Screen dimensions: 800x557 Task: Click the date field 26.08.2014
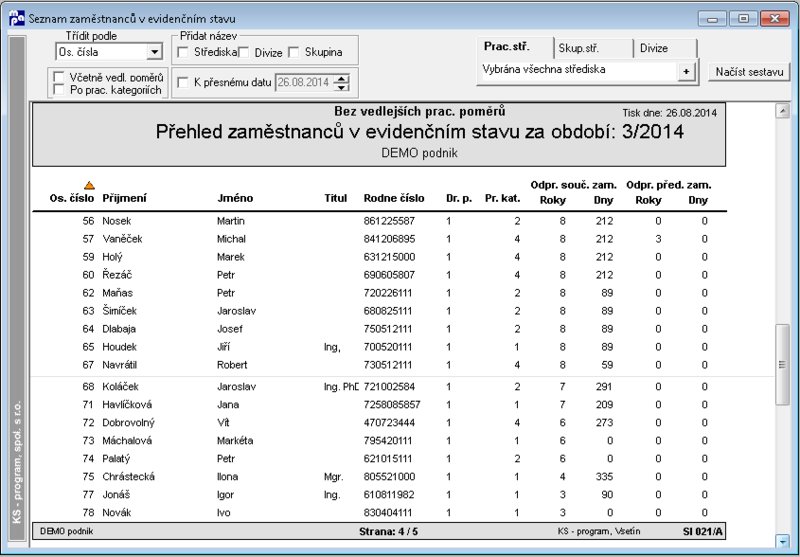[x=305, y=82]
